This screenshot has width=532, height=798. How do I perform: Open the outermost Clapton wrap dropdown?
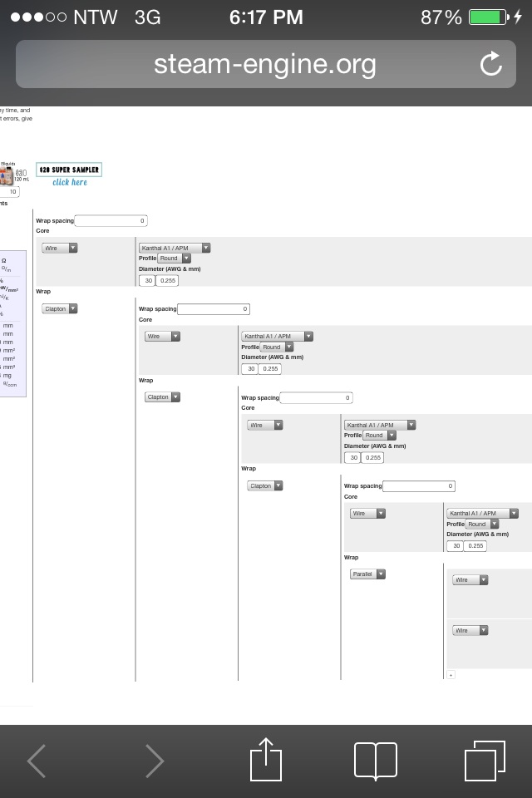[x=60, y=308]
